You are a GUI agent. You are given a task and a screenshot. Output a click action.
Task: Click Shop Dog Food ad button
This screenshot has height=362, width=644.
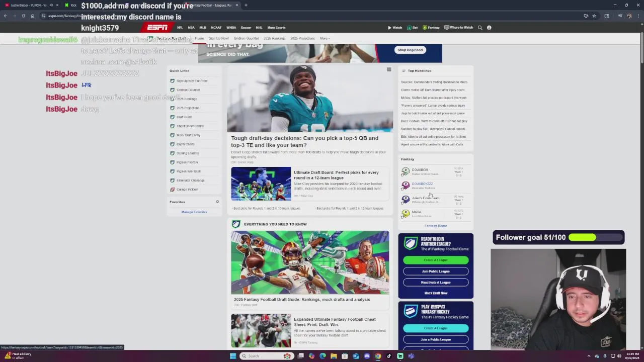click(410, 50)
